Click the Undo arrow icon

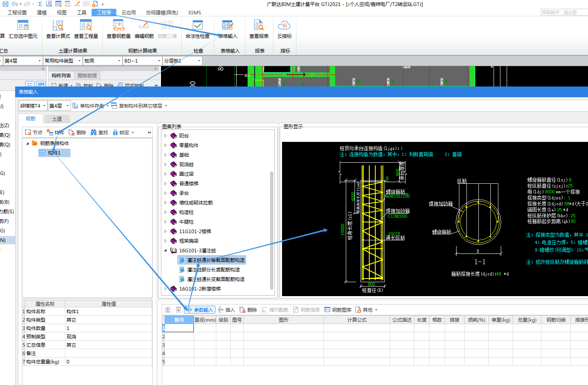point(15,4)
